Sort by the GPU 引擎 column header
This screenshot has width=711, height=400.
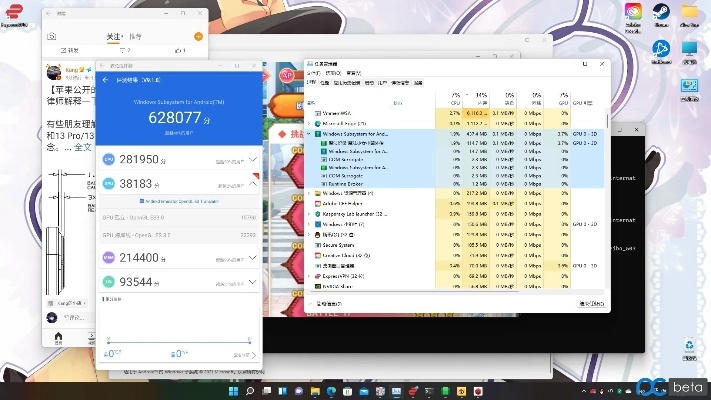coord(587,99)
